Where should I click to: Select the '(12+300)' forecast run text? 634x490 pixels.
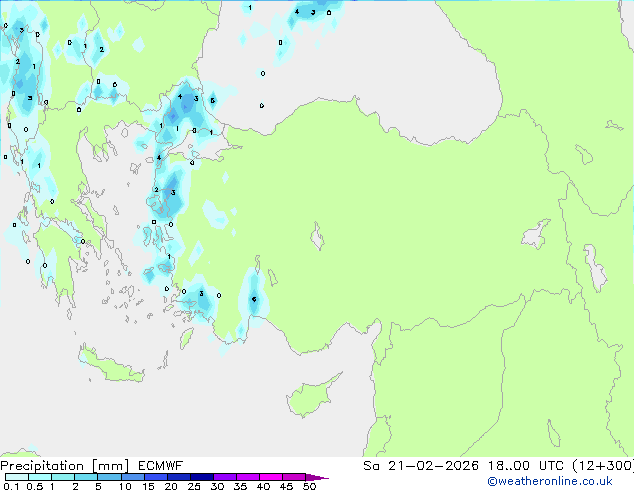coord(603,466)
